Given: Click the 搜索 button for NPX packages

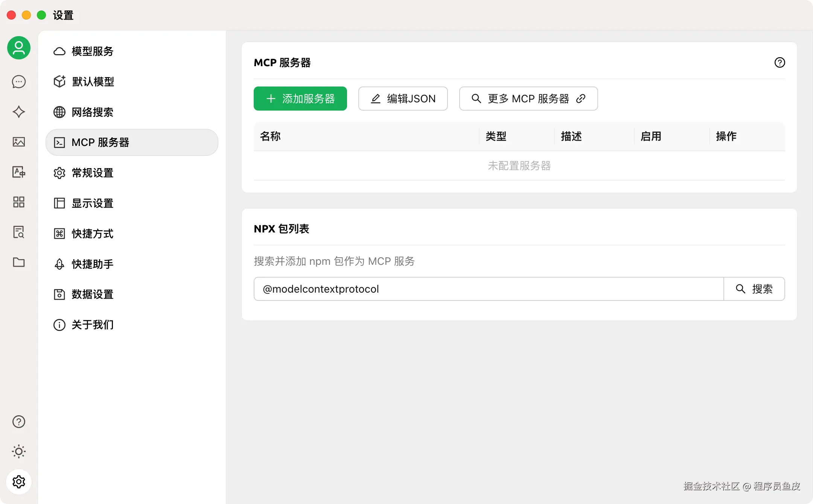Looking at the screenshot, I should pyautogui.click(x=754, y=289).
